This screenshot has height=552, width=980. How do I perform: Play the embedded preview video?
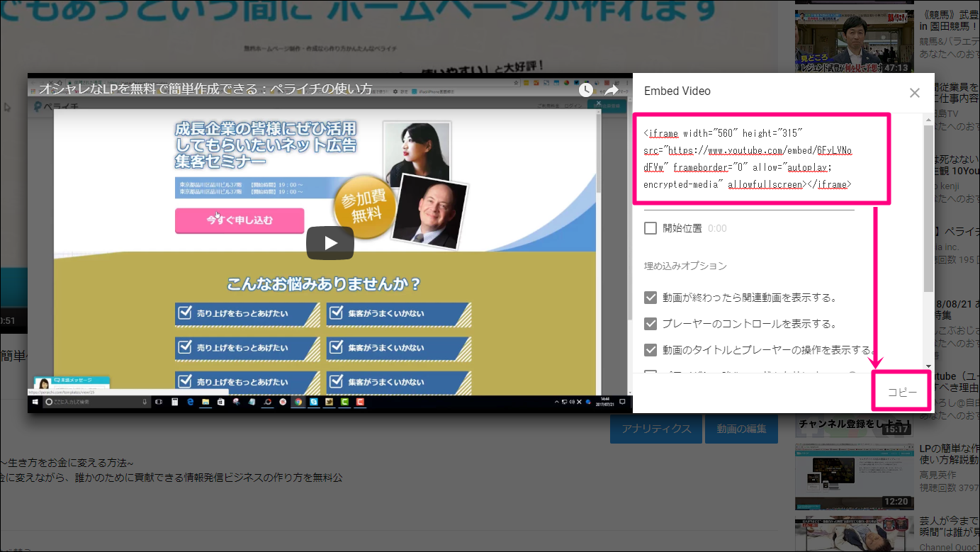330,243
